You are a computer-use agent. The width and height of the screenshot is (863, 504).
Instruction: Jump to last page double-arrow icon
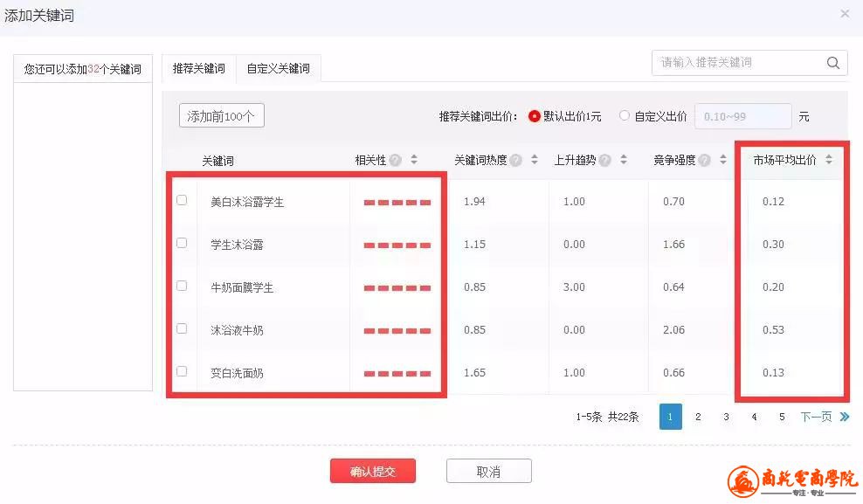[x=845, y=418]
